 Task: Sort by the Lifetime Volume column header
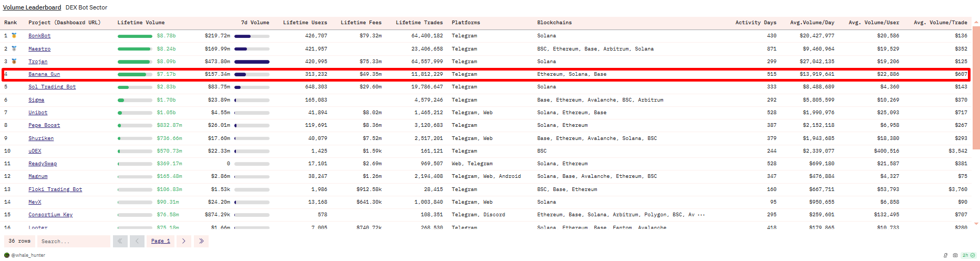pos(141,23)
